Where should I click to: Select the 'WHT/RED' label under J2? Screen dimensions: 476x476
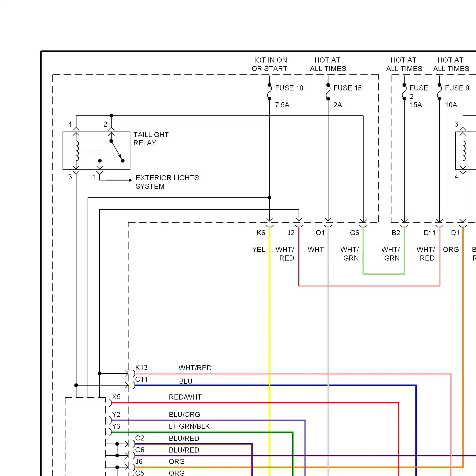click(x=285, y=254)
